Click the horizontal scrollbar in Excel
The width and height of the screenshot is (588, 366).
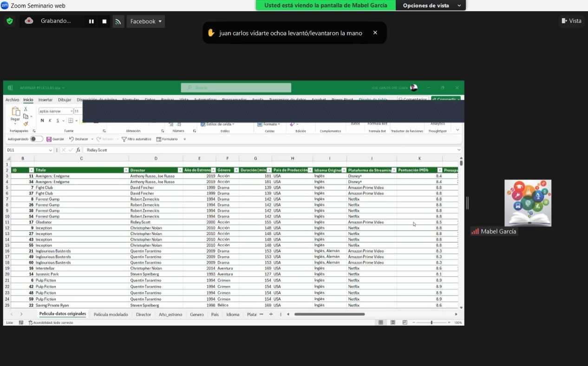click(x=329, y=315)
